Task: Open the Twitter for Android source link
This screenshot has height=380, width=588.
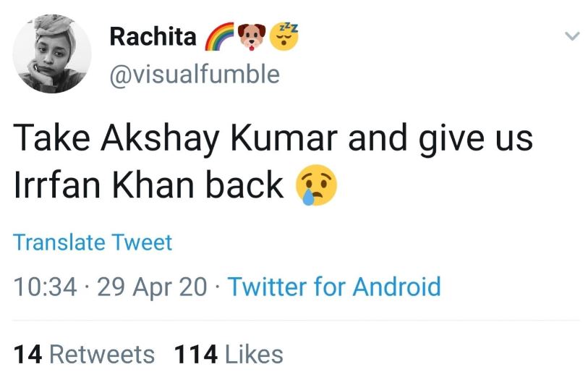Action: (334, 287)
